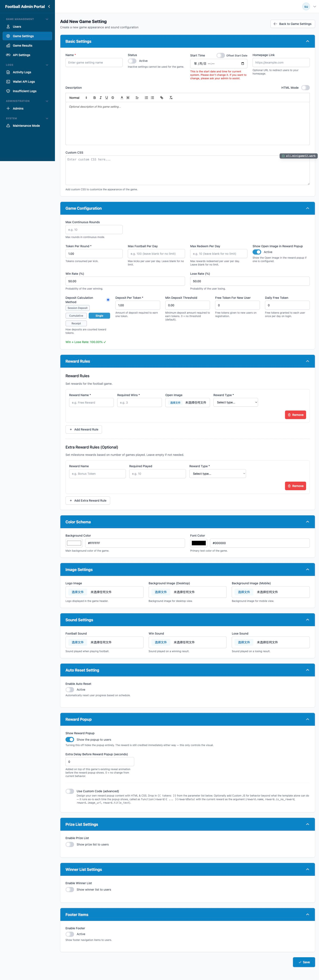Click Add Extra Reward Rule button

(x=88, y=501)
